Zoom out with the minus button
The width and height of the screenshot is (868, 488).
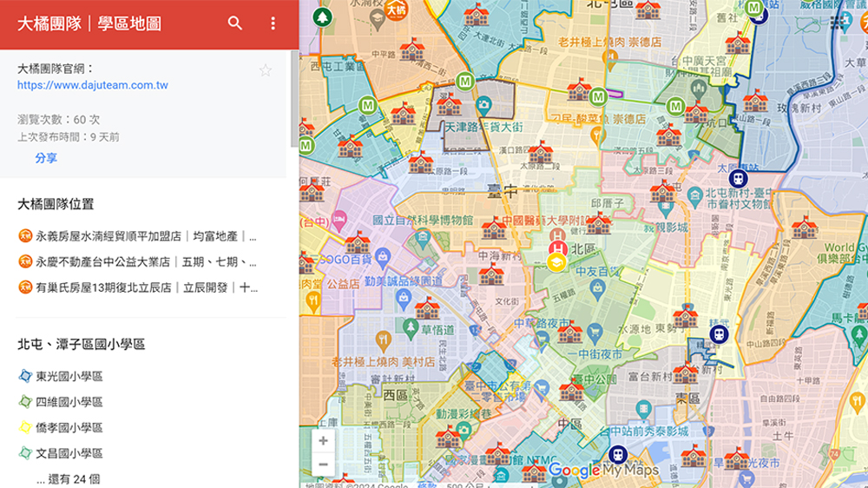[323, 465]
